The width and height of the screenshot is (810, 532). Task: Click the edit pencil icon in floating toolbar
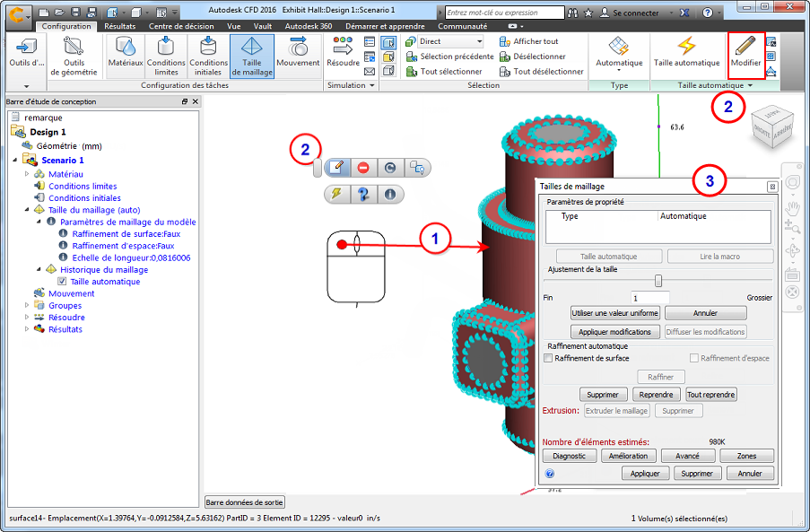coord(337,168)
